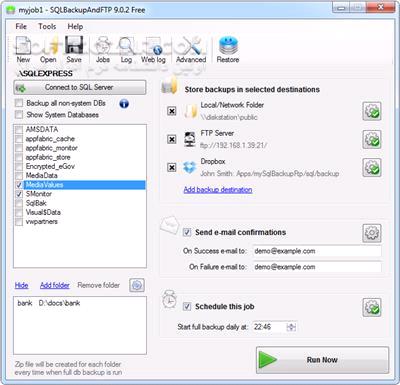Click the FTP Server computer icon
400x385 pixels.
pos(190,139)
